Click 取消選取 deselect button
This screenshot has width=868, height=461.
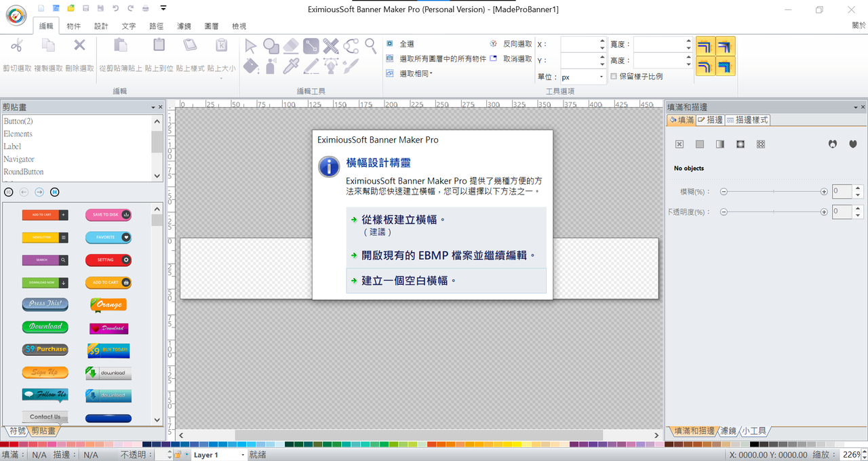coord(511,59)
